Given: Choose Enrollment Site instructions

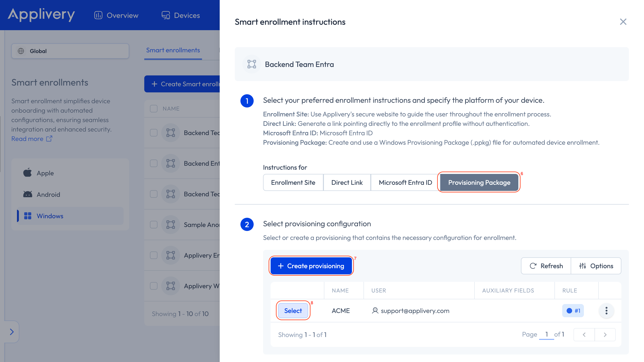Looking at the screenshot, I should 293,182.
